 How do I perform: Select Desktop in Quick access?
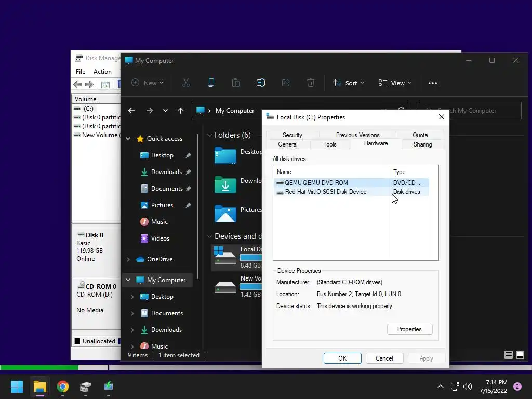coord(162,155)
